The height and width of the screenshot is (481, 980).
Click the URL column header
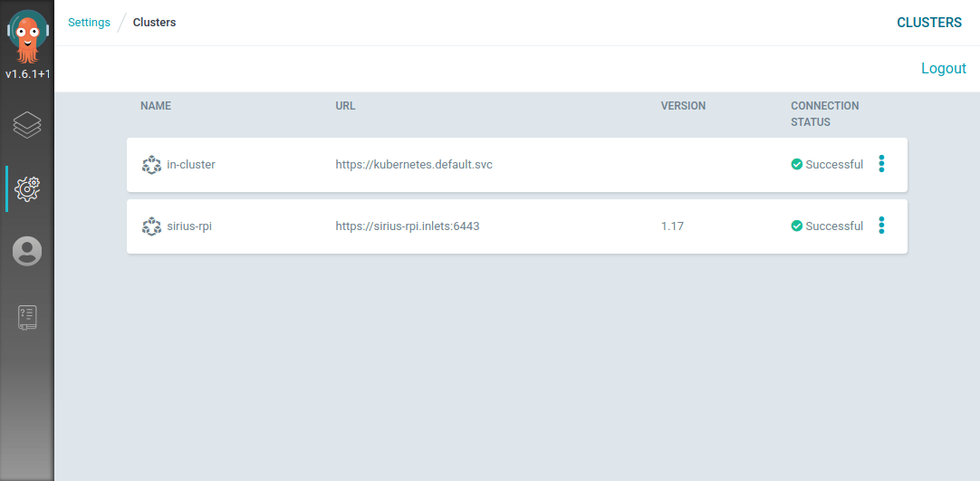(x=345, y=106)
